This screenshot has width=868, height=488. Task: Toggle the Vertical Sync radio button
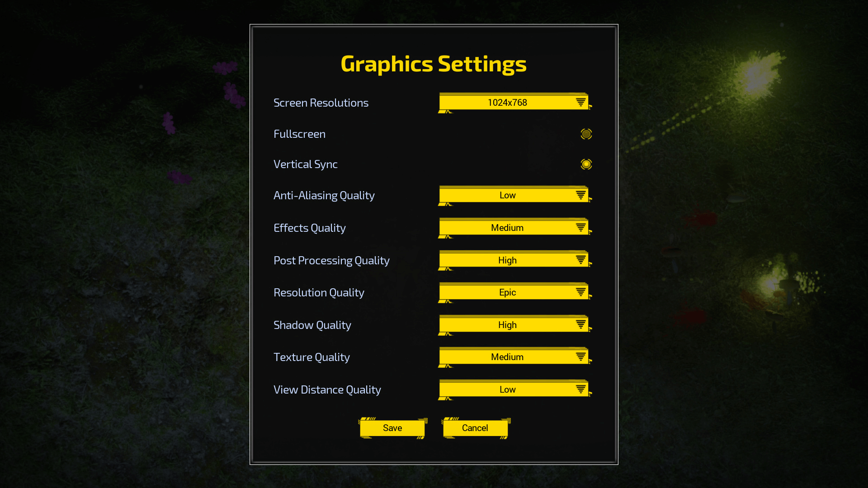(x=586, y=164)
